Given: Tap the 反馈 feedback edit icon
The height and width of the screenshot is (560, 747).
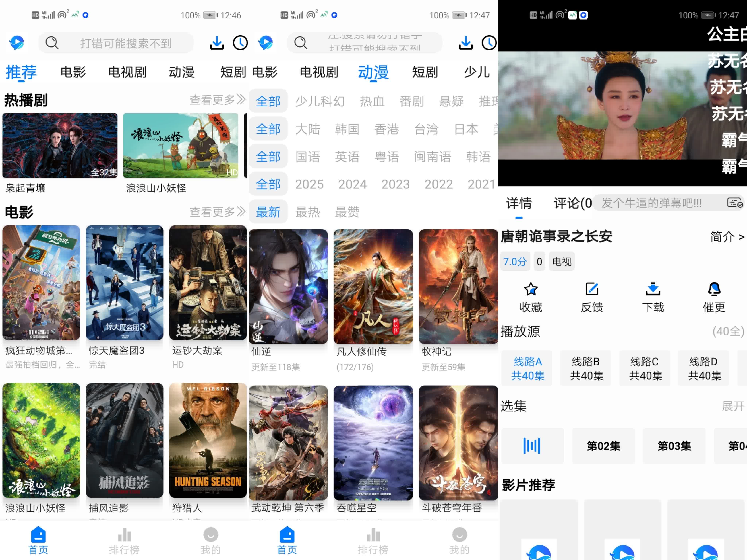Looking at the screenshot, I should tap(592, 289).
